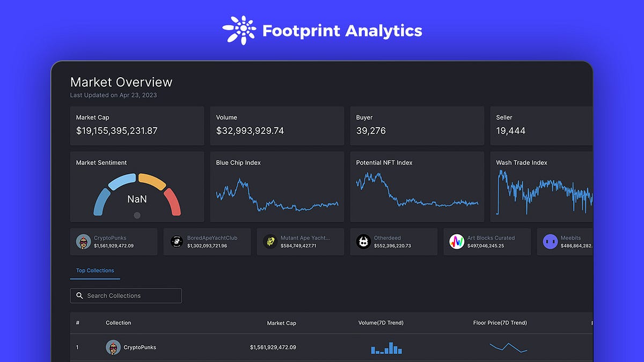
Task: Select the Art Blocks Curated icon
Action: point(457,242)
